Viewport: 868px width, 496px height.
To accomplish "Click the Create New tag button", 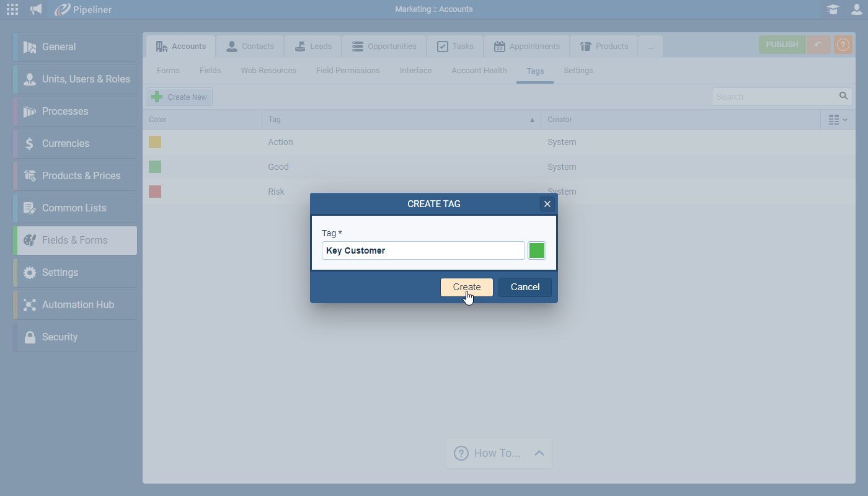I will [x=179, y=97].
